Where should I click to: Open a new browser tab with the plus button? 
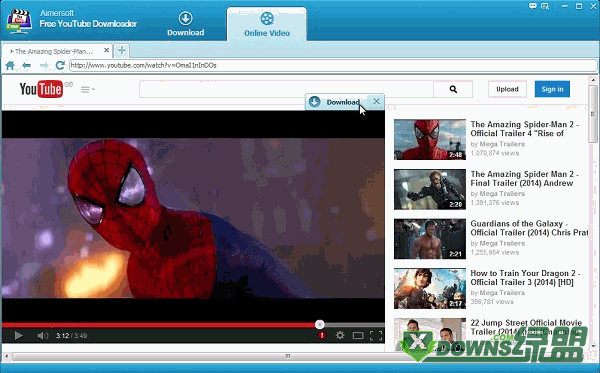122,50
